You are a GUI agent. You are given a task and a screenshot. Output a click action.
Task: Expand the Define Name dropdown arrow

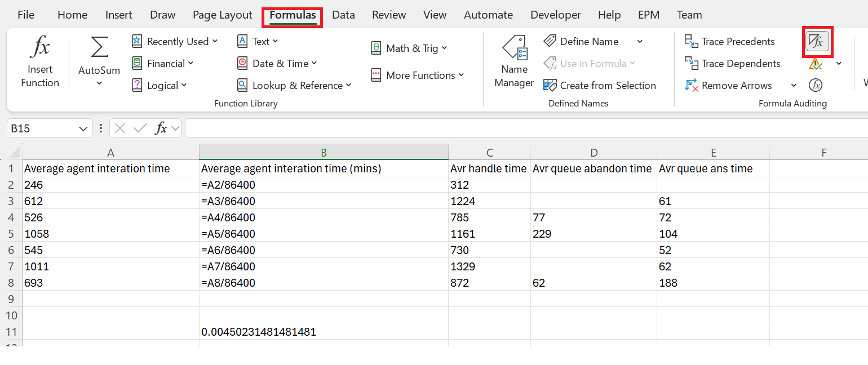[x=640, y=42]
